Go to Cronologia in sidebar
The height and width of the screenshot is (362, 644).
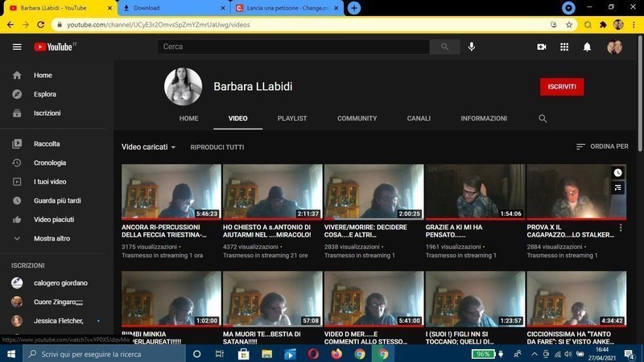click(50, 162)
